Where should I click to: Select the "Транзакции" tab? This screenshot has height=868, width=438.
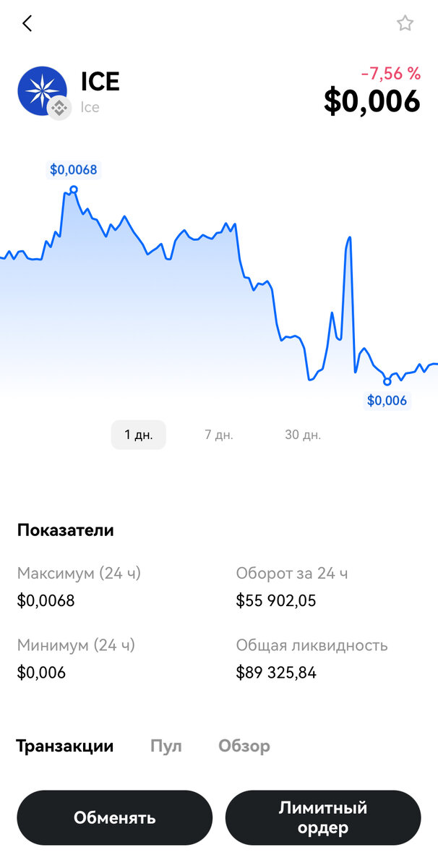[x=65, y=746]
